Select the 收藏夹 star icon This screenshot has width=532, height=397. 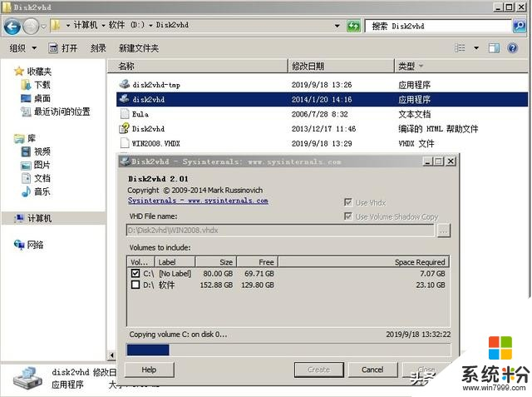[19, 72]
